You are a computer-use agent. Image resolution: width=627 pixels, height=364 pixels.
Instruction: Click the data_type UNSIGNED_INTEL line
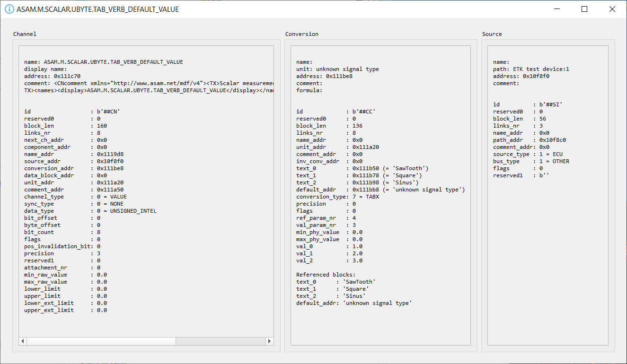tap(90, 211)
